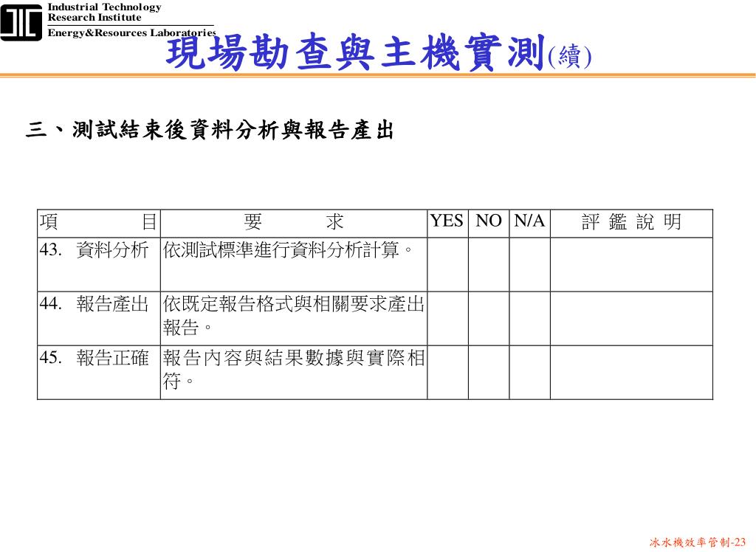Click requirement 報告內容與結果數據與實際相符
Viewport: 756px width, 552px height.
(294, 370)
